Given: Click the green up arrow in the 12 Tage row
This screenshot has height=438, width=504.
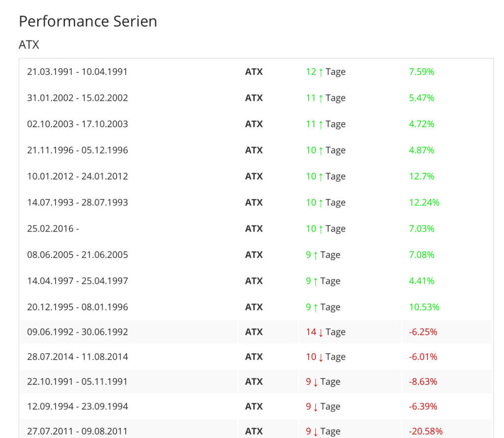Looking at the screenshot, I should 321,72.
